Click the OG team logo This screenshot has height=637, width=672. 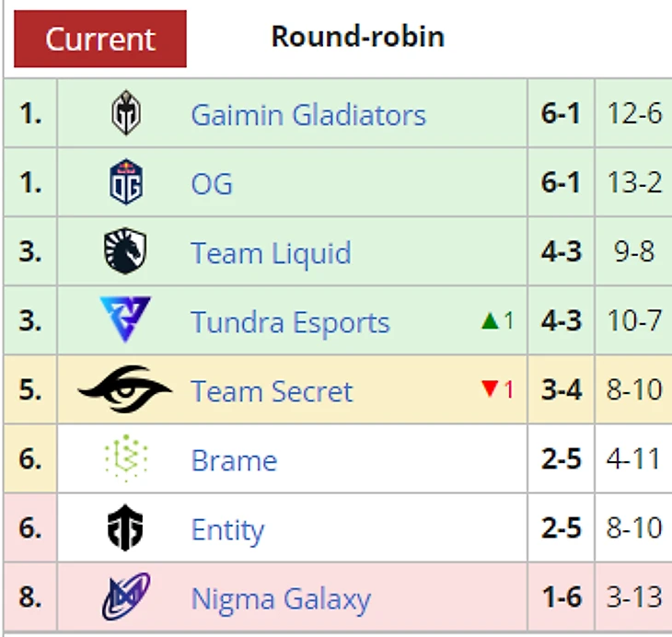point(126,182)
